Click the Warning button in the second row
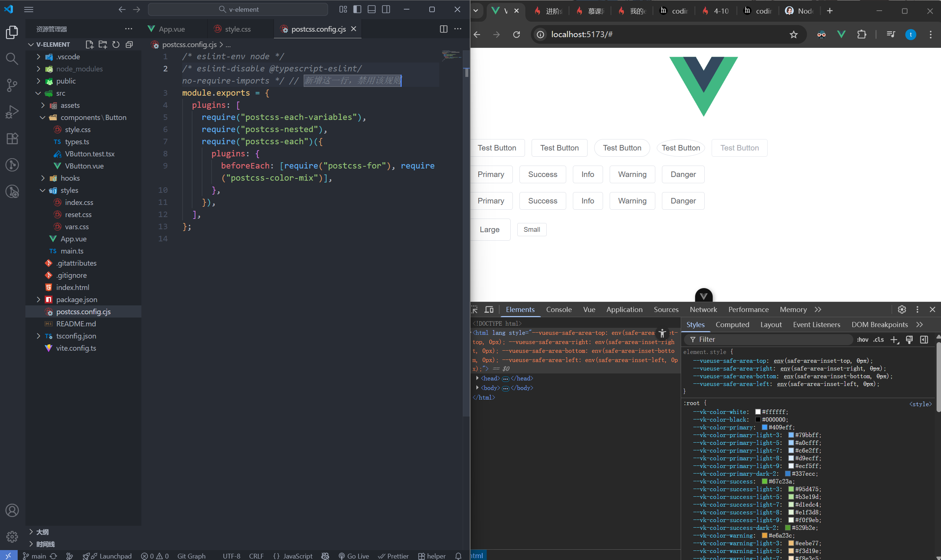 pyautogui.click(x=632, y=174)
